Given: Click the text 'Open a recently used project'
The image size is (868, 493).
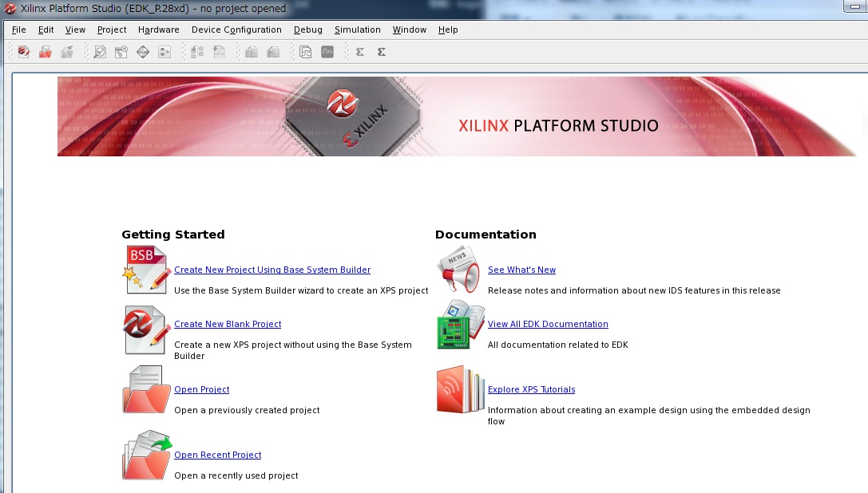Looking at the screenshot, I should pyautogui.click(x=236, y=475).
